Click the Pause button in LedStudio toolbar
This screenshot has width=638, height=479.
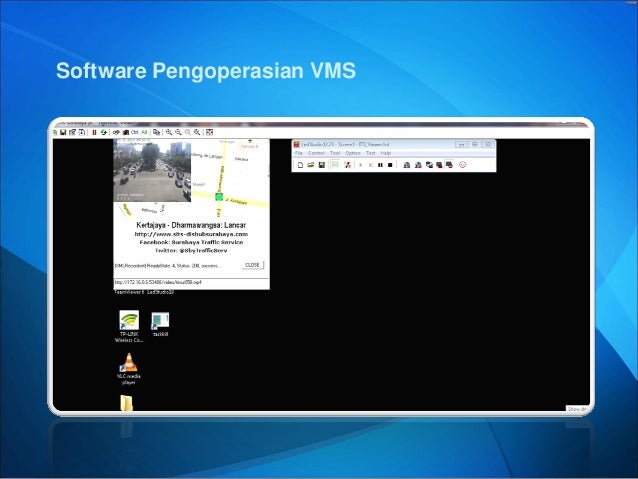(380, 165)
